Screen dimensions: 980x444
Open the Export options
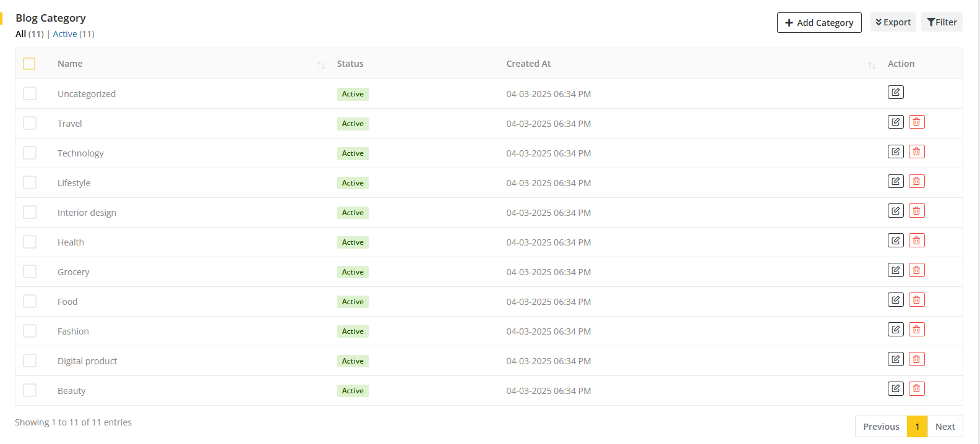pyautogui.click(x=893, y=22)
